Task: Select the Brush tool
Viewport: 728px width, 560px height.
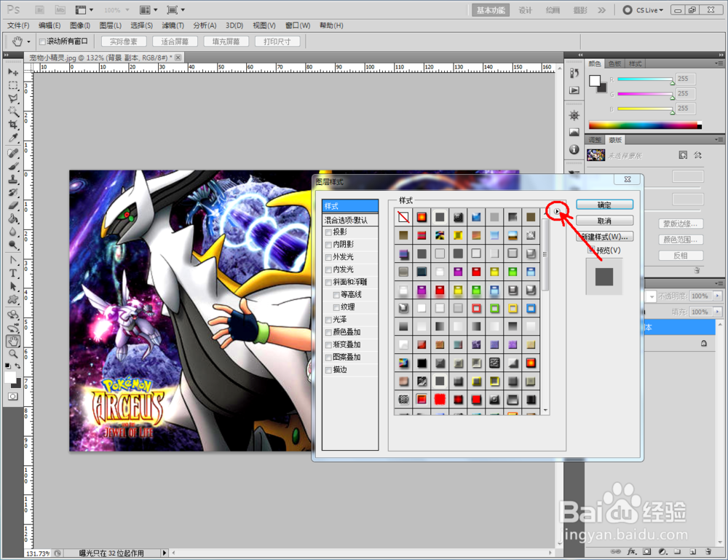Action: click(13, 166)
